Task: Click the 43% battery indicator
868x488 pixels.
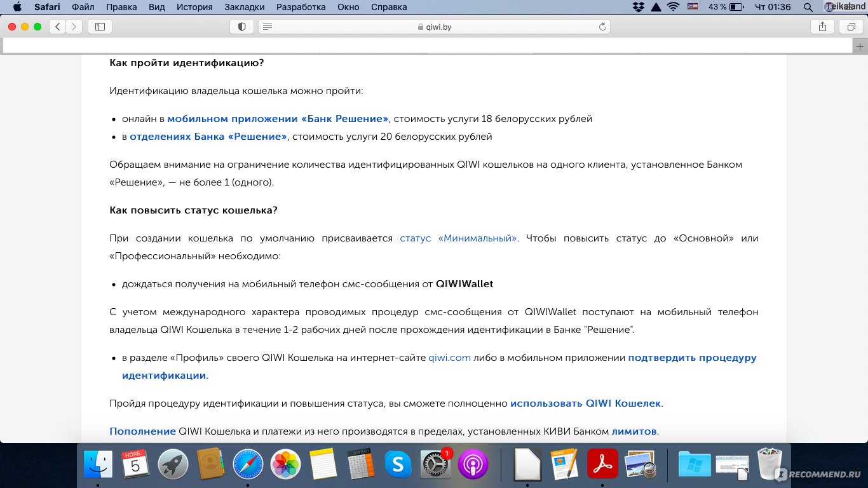Action: pyautogui.click(x=726, y=7)
